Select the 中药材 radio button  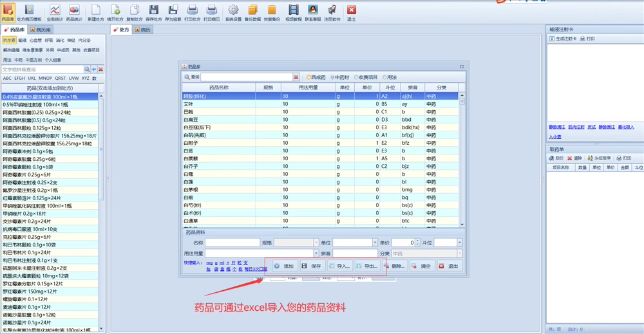[x=340, y=77]
